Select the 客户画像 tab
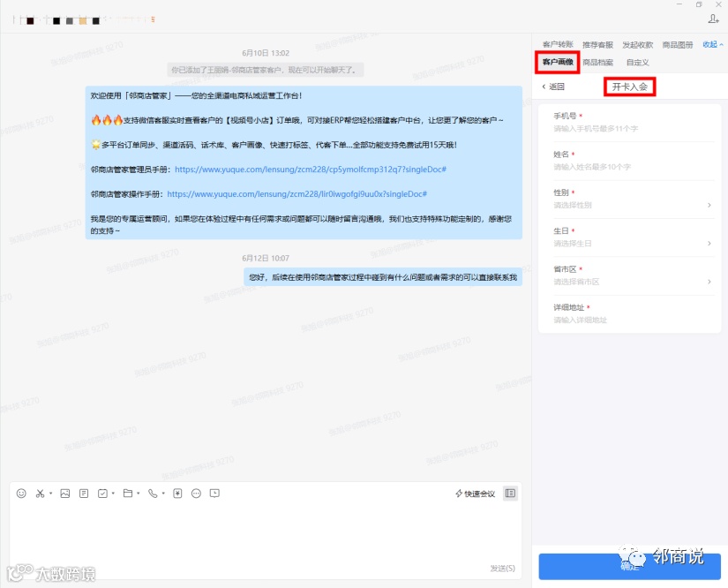728x588 pixels. coord(558,62)
